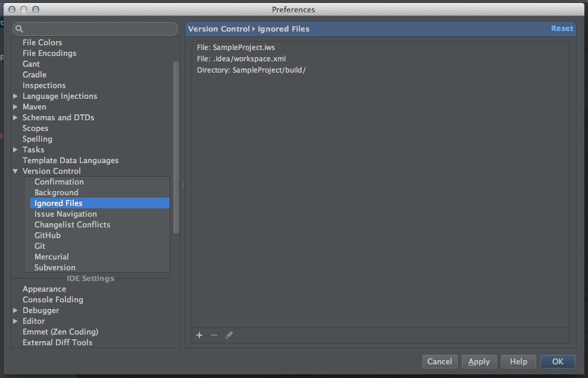
Task: Expand the Debugger settings group
Action: click(15, 310)
